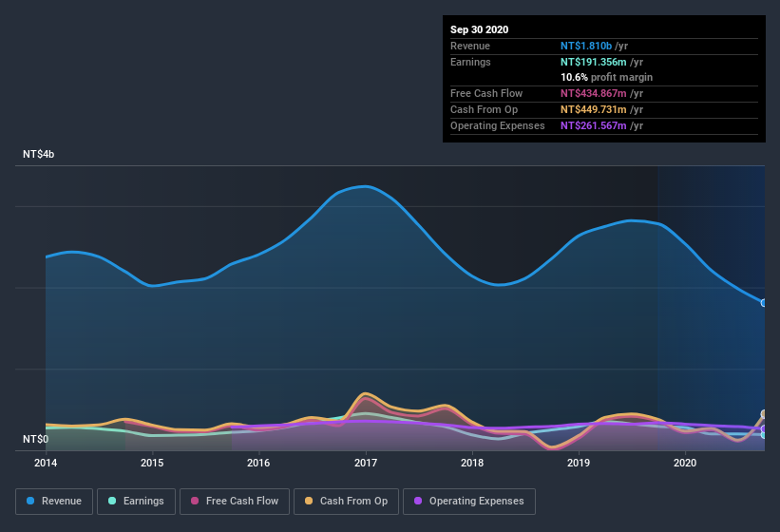Click the 10.6% profit margin text
Viewport: 780px width, 532px height.
(x=606, y=78)
